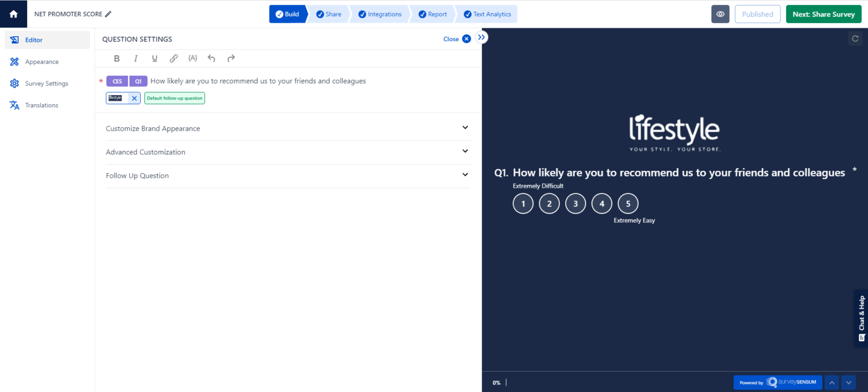Redo the last change

click(x=230, y=58)
